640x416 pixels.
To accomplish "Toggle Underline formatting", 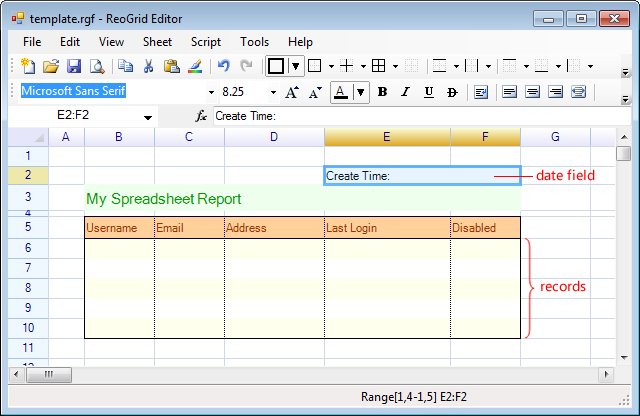I will point(428,92).
